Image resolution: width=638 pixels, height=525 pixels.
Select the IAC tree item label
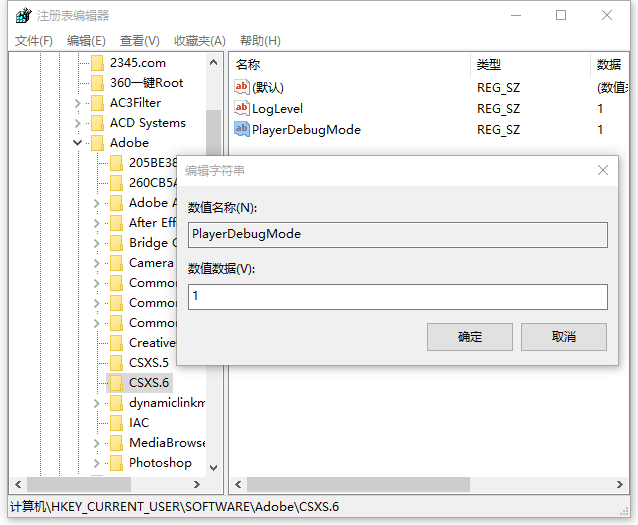(x=139, y=423)
